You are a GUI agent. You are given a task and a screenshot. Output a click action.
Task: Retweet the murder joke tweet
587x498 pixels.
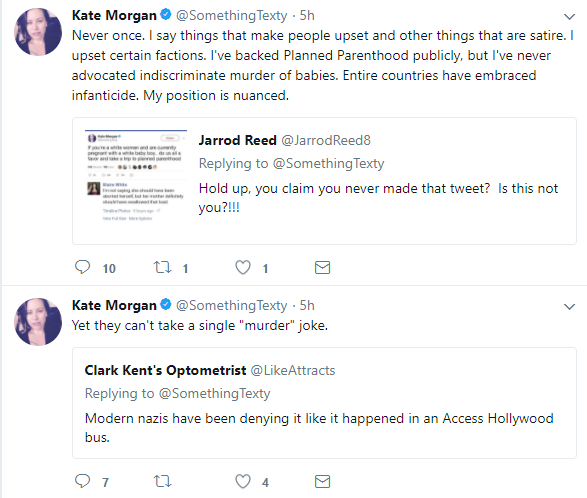(x=162, y=481)
